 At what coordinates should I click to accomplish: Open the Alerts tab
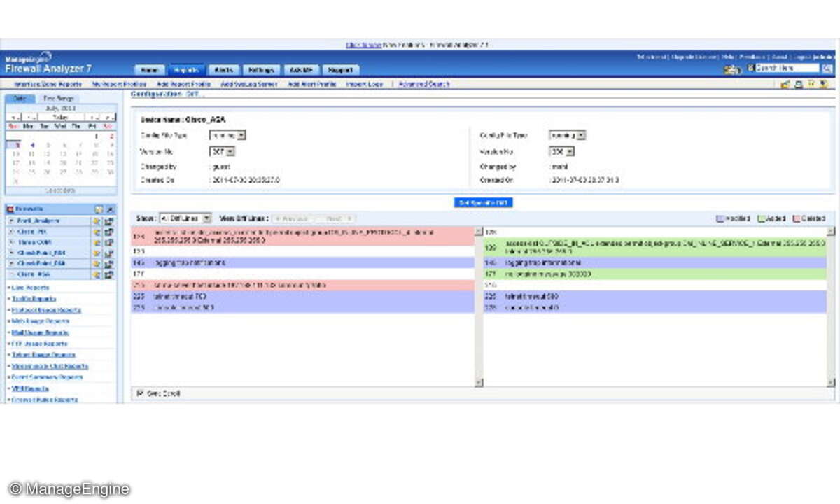(x=223, y=70)
